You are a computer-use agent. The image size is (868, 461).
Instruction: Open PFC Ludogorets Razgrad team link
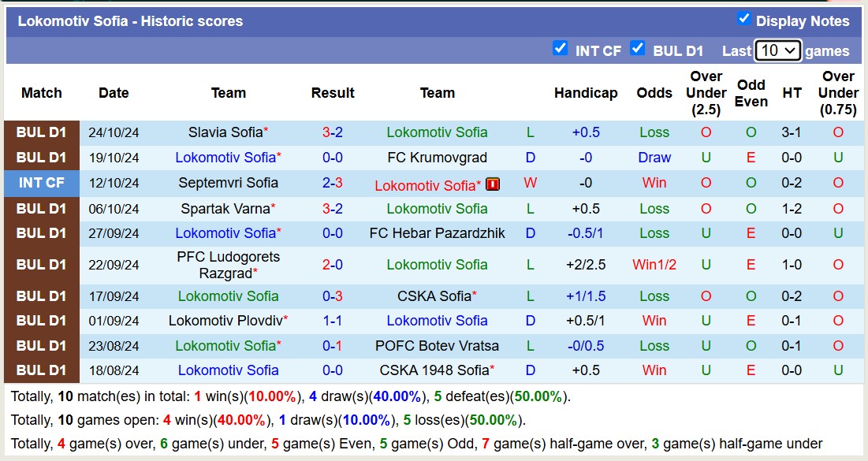(229, 264)
